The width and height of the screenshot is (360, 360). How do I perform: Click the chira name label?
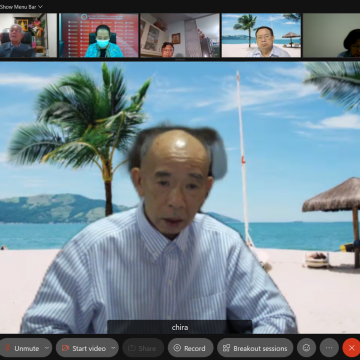tap(180, 327)
